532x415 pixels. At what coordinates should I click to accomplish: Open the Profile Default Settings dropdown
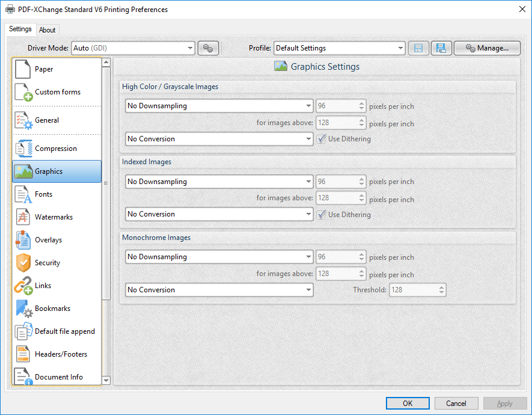coord(339,48)
